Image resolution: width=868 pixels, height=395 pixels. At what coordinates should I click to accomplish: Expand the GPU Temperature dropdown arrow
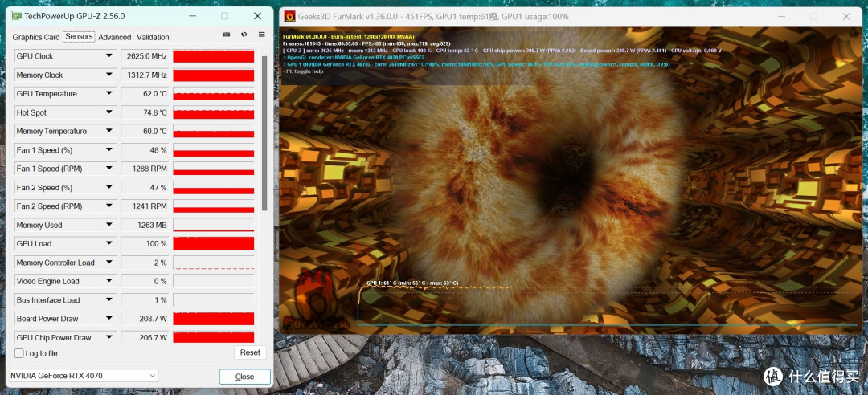109,94
